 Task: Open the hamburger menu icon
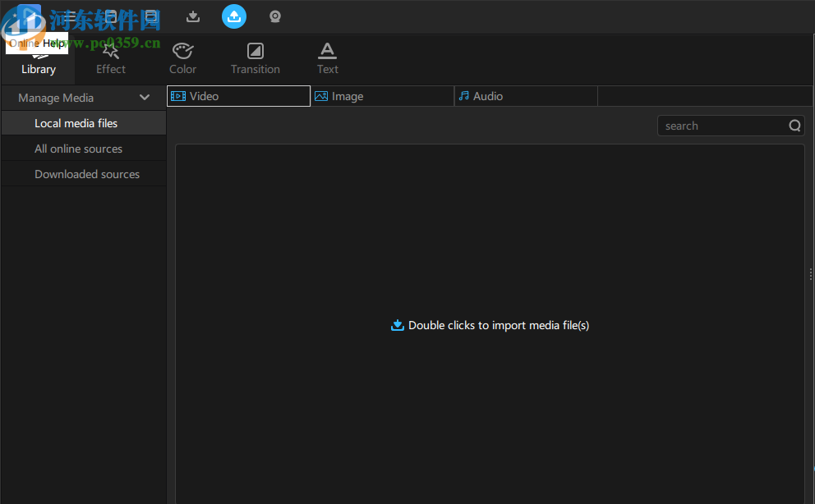[x=71, y=16]
